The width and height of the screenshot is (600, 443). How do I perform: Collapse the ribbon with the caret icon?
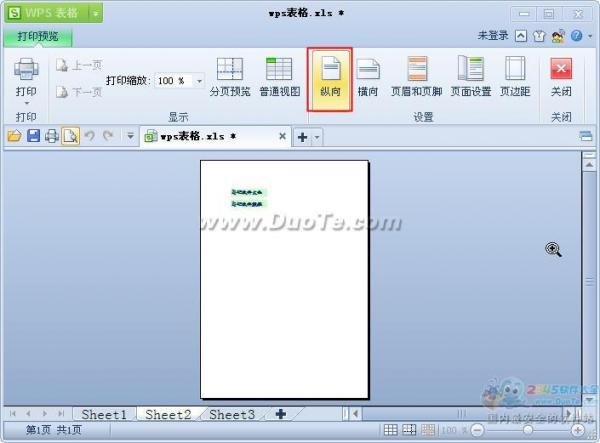[x=521, y=36]
